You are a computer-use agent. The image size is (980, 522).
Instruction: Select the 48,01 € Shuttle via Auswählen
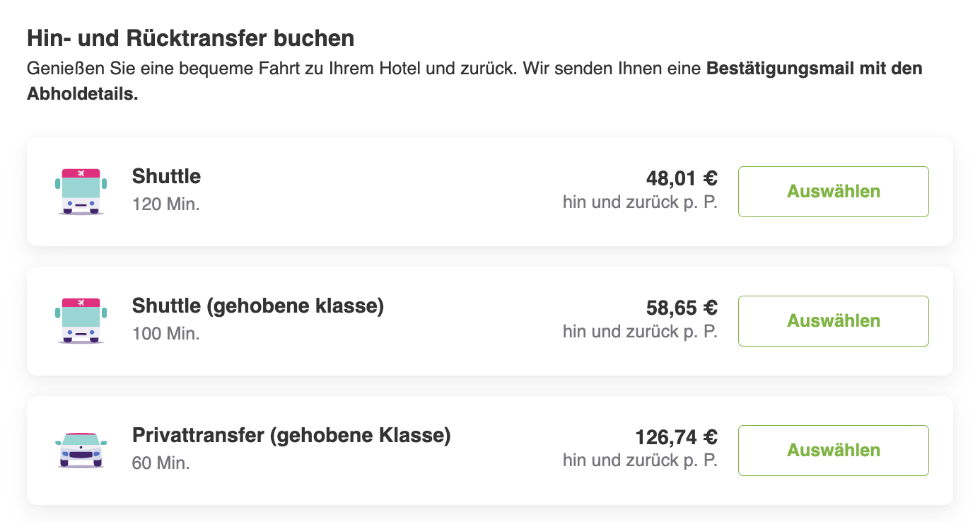(833, 192)
